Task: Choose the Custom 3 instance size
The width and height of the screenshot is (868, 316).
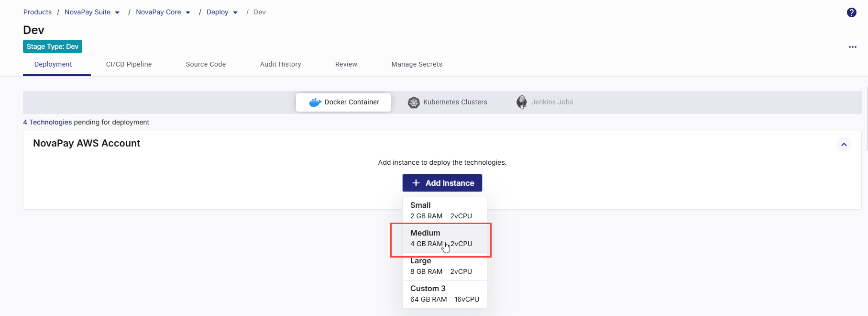Action: pyautogui.click(x=445, y=294)
